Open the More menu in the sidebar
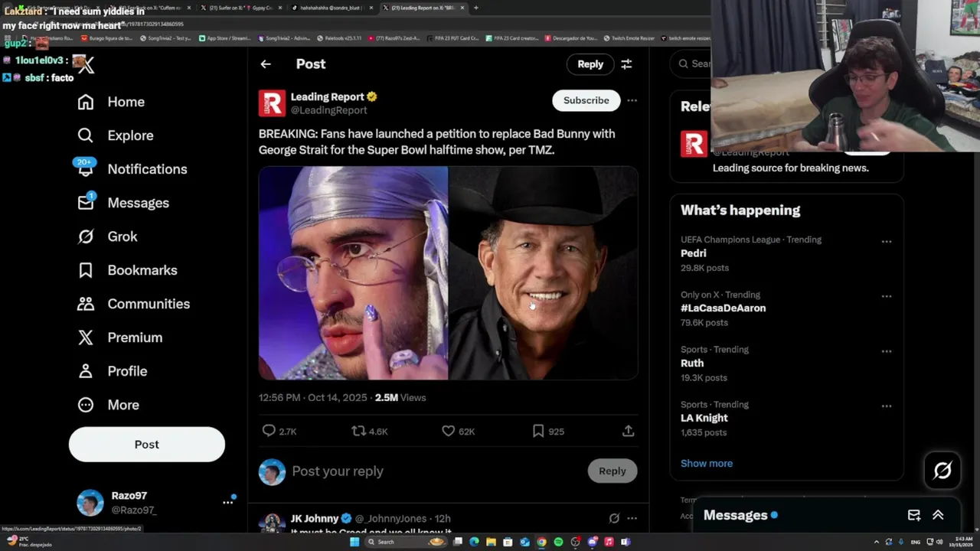The width and height of the screenshot is (980, 551). 108,405
